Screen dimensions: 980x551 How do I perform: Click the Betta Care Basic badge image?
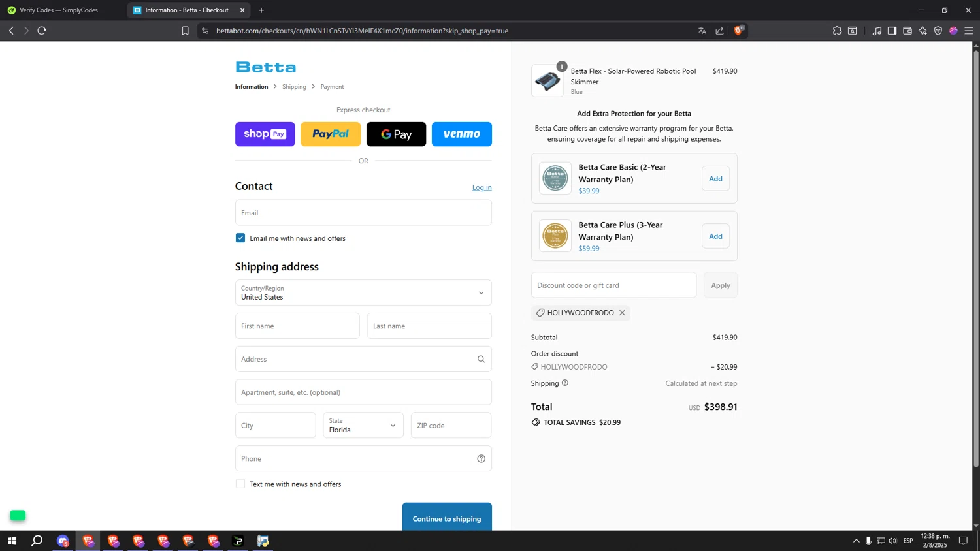click(x=555, y=178)
